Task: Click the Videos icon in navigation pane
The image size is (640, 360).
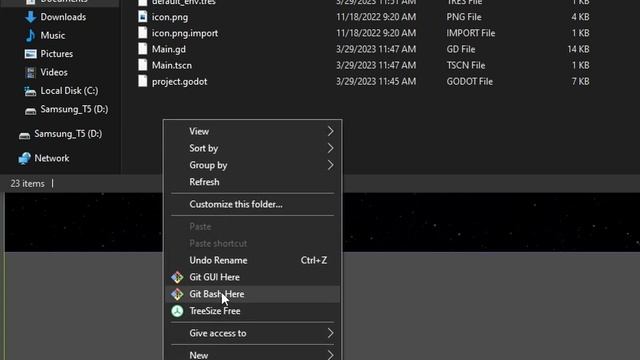Action: [31, 72]
